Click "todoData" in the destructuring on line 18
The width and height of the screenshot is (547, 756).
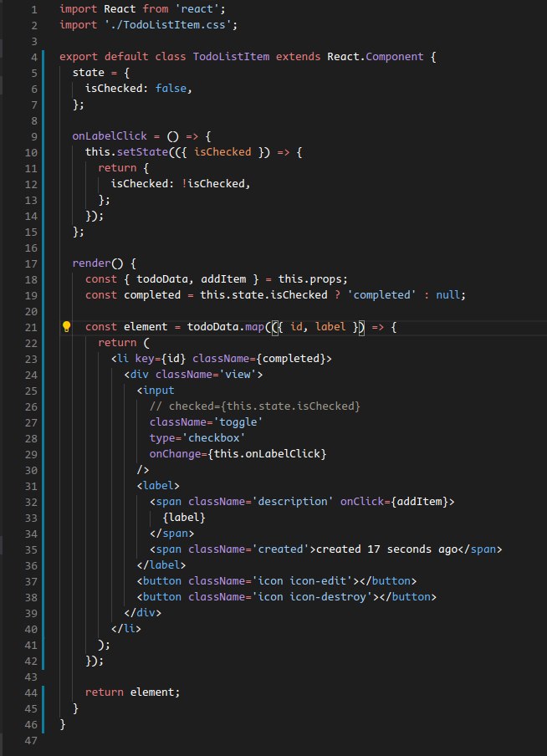pyautogui.click(x=162, y=279)
